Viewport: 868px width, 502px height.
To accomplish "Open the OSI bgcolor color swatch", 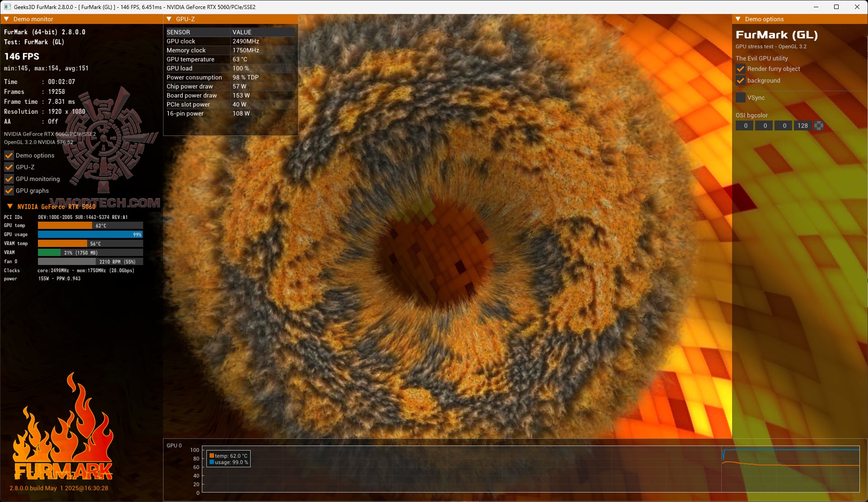I will pyautogui.click(x=819, y=125).
